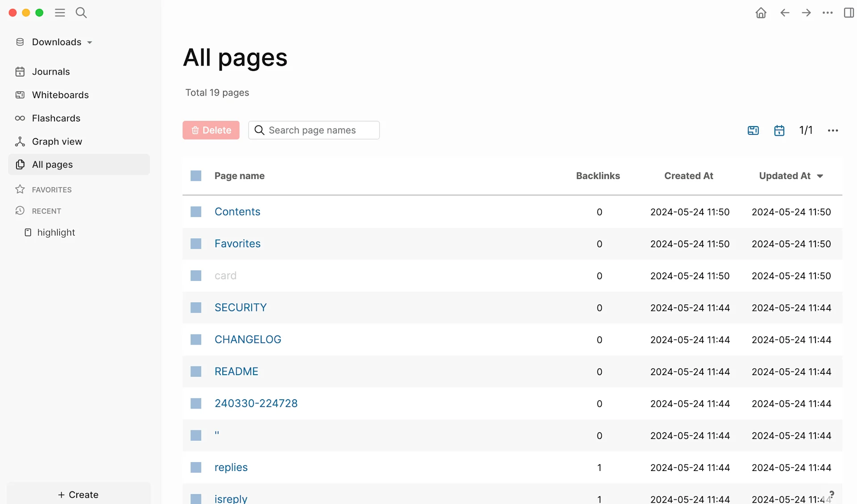Change sort order via Updated At arrow
The width and height of the screenshot is (857, 504).
[x=820, y=176]
